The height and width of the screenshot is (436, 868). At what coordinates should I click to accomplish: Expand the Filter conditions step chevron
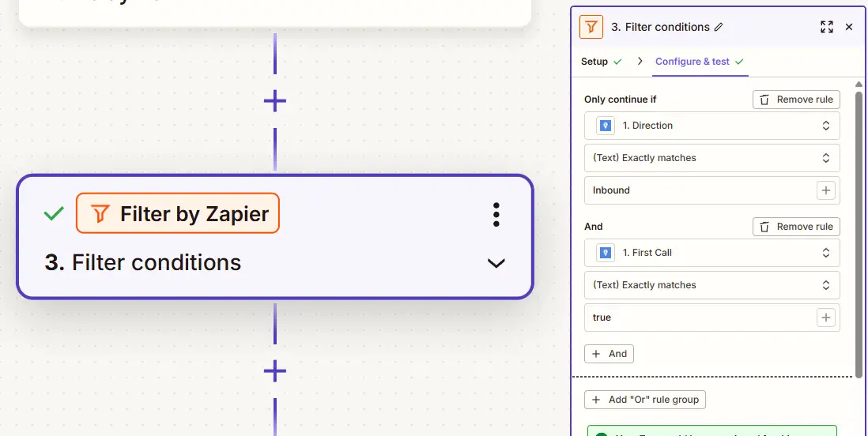[x=496, y=263]
